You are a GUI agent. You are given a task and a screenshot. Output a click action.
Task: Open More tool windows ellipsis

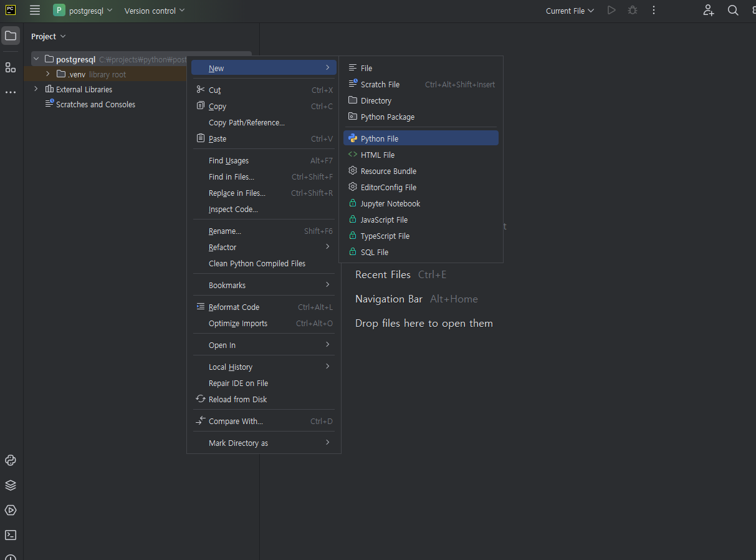pyautogui.click(x=11, y=92)
